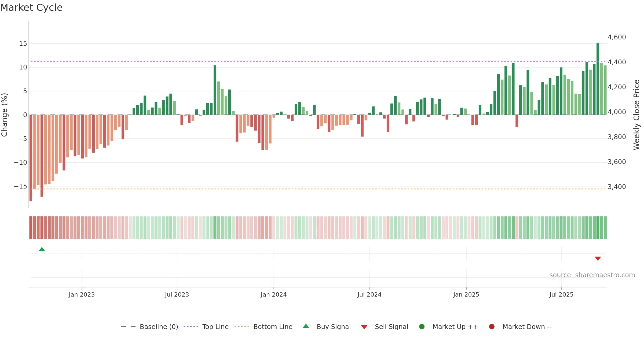Toggle the Buy Signal legend entry
The image size is (644, 362).
327,327
